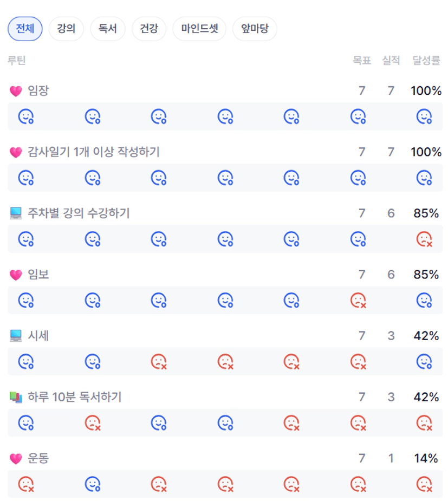Click the red failed face in 주차별 강의 수강하기 row
Image resolution: width=448 pixels, height=501 pixels.
[x=424, y=239]
